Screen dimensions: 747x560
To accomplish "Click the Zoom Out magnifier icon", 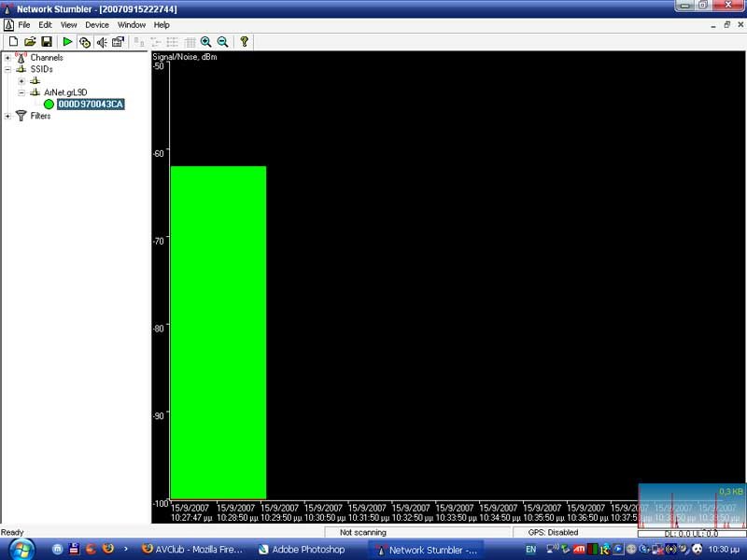I will [x=223, y=42].
